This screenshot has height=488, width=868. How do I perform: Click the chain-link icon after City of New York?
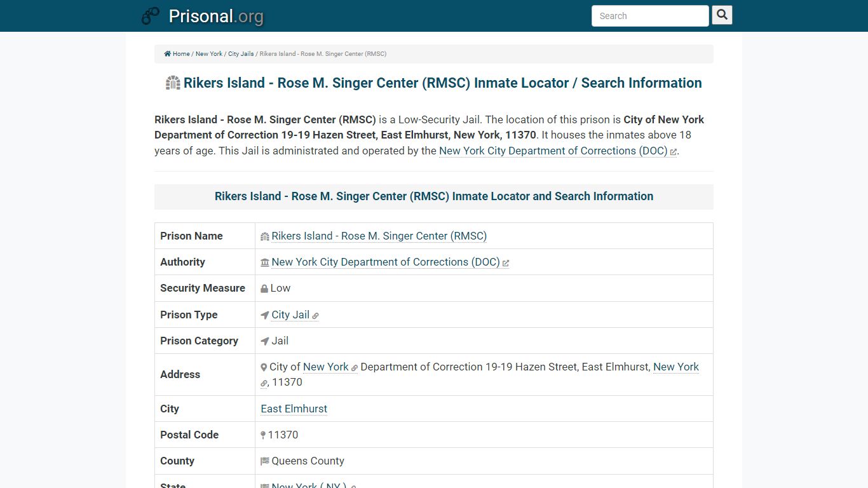coord(355,368)
